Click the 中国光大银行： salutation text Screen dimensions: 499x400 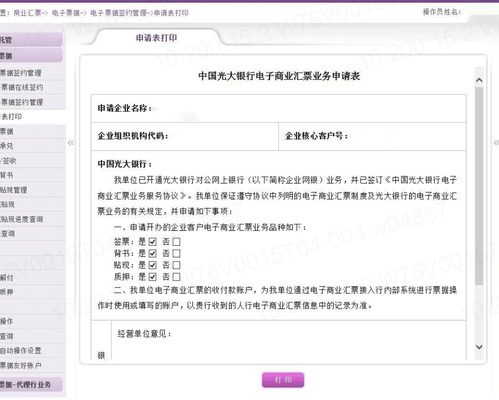tap(125, 164)
